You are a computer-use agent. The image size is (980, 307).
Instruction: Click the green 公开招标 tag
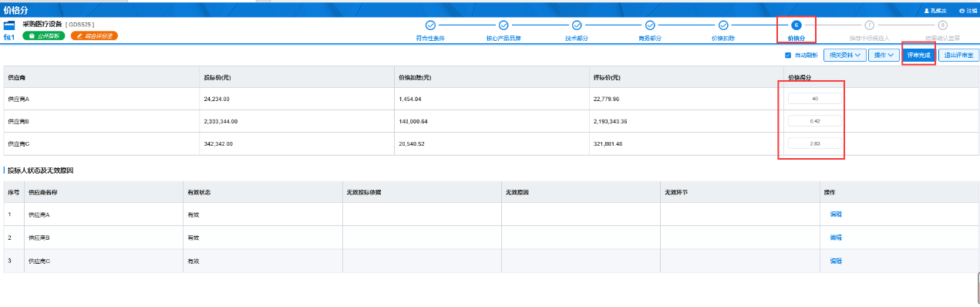43,35
